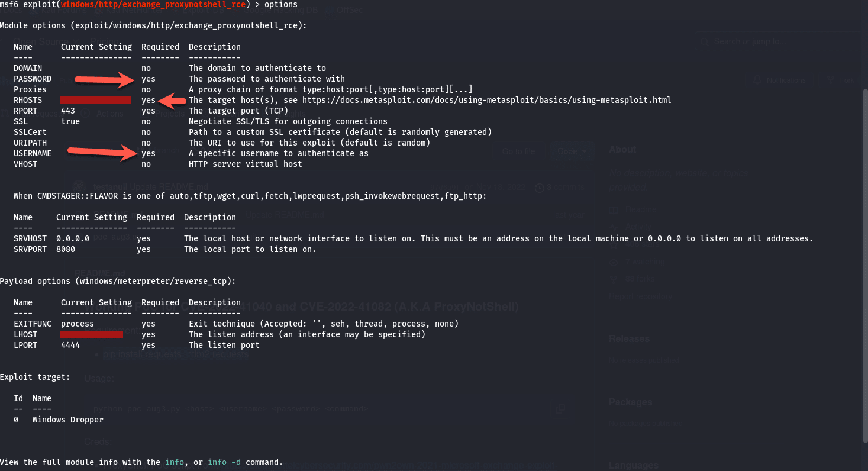Click the 'Module options' heading line
Viewport: 868px width, 471px height.
tap(153, 26)
